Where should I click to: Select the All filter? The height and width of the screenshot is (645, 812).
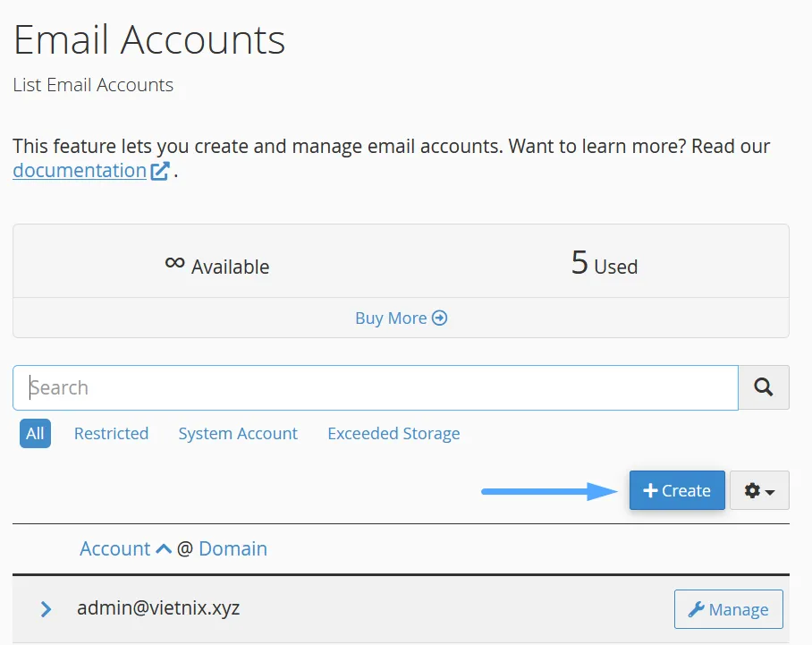(x=35, y=434)
